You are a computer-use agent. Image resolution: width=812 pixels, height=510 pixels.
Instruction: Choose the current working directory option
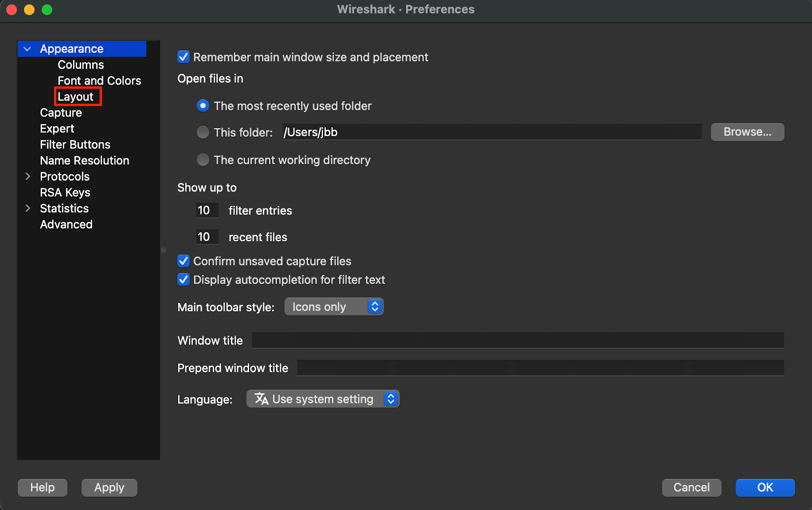(x=203, y=160)
